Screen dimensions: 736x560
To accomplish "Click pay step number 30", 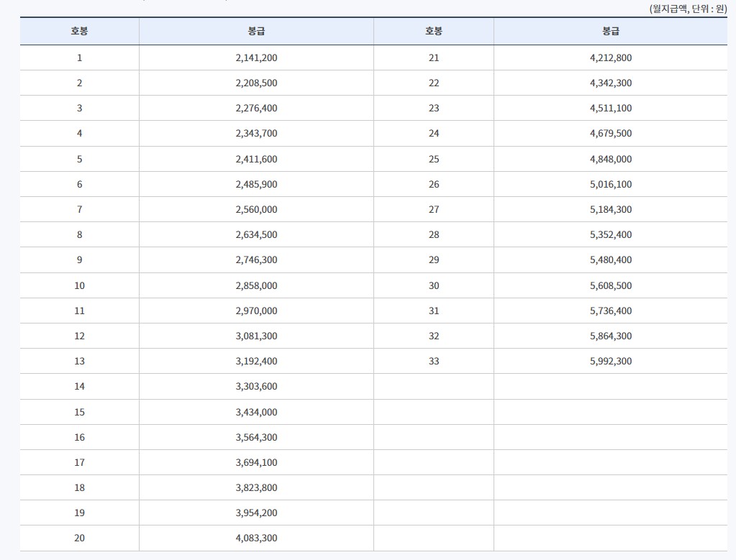I will (x=434, y=285).
